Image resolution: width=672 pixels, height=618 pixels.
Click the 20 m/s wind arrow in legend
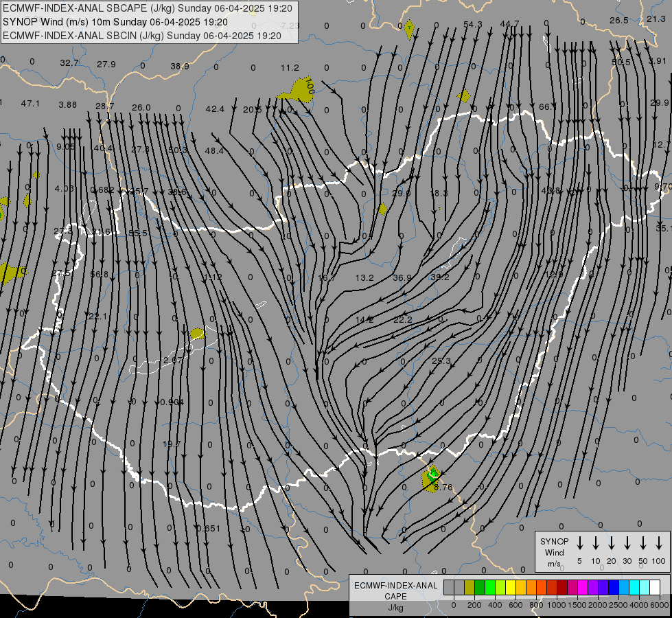pyautogui.click(x=612, y=543)
